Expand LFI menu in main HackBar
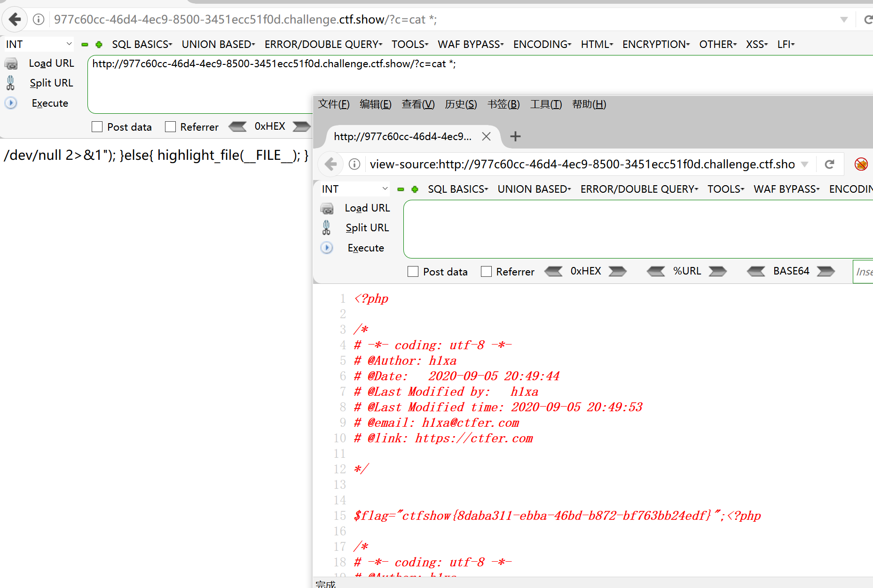 point(786,44)
